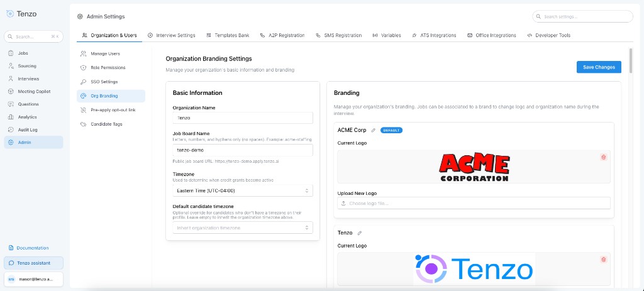644x291 pixels.
Task: Click the Manage Users people icon
Action: click(x=83, y=54)
